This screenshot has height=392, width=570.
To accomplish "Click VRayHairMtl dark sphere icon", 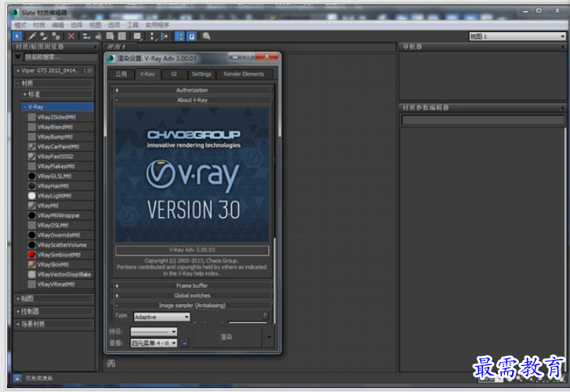I will (32, 186).
